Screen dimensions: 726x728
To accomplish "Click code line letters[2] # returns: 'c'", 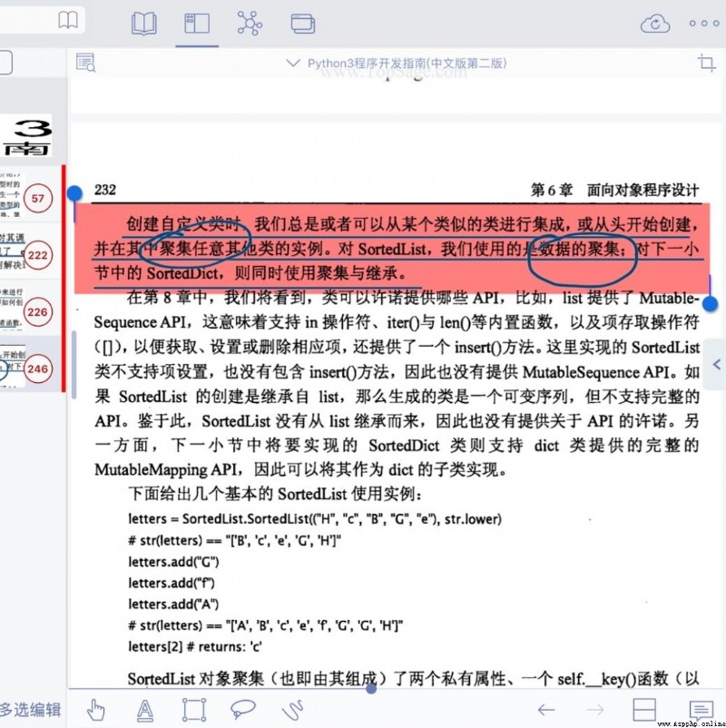I will tap(195, 646).
